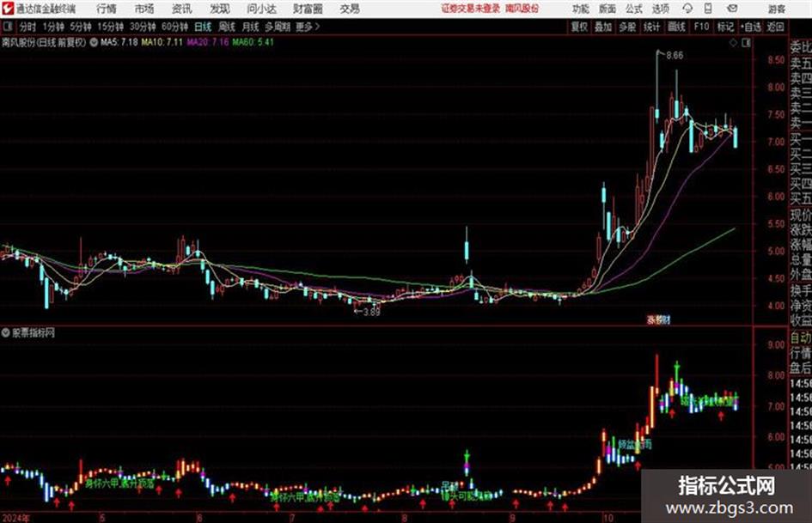Select the 周线 weekly chart tab
This screenshot has height=523, width=812.
(227, 27)
